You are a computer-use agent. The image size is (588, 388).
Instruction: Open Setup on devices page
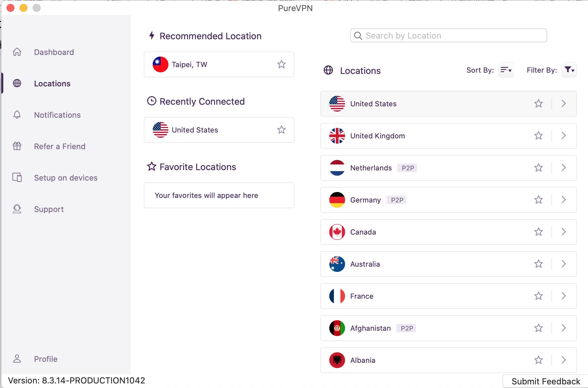pos(66,178)
